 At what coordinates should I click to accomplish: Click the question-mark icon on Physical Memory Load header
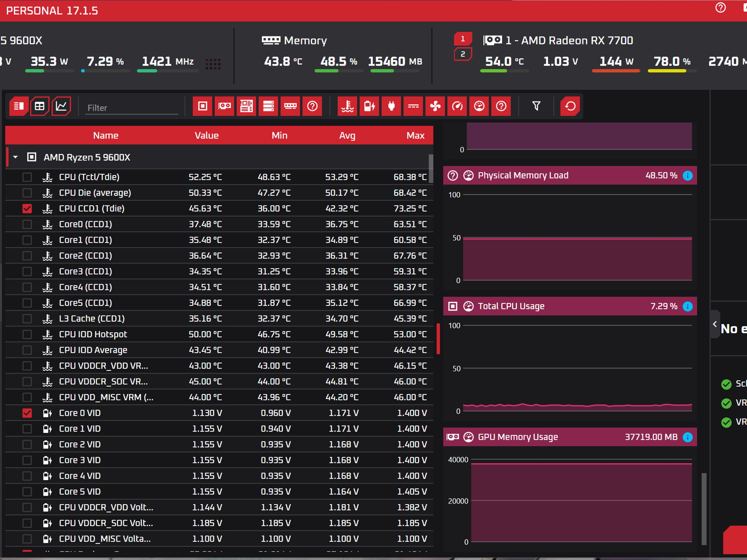click(453, 176)
